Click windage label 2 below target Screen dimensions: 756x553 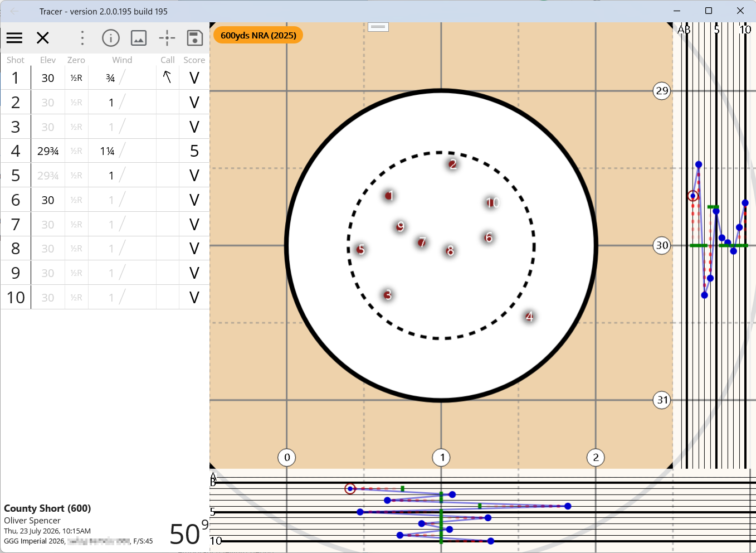coord(596,458)
